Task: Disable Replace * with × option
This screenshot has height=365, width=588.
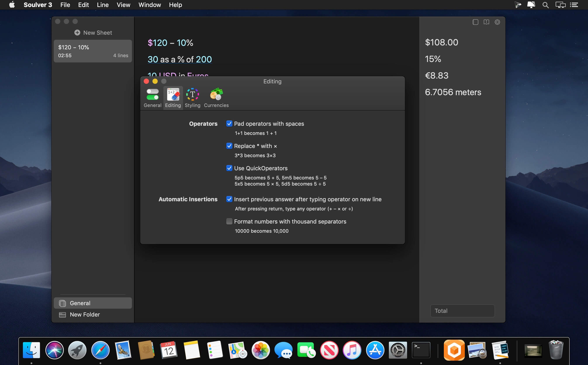Action: tap(229, 146)
